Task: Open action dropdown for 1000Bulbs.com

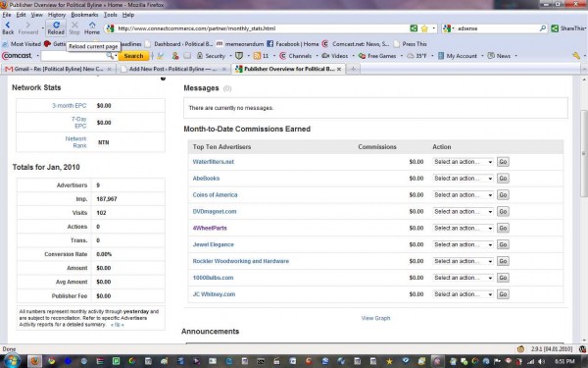Action: 464,278
